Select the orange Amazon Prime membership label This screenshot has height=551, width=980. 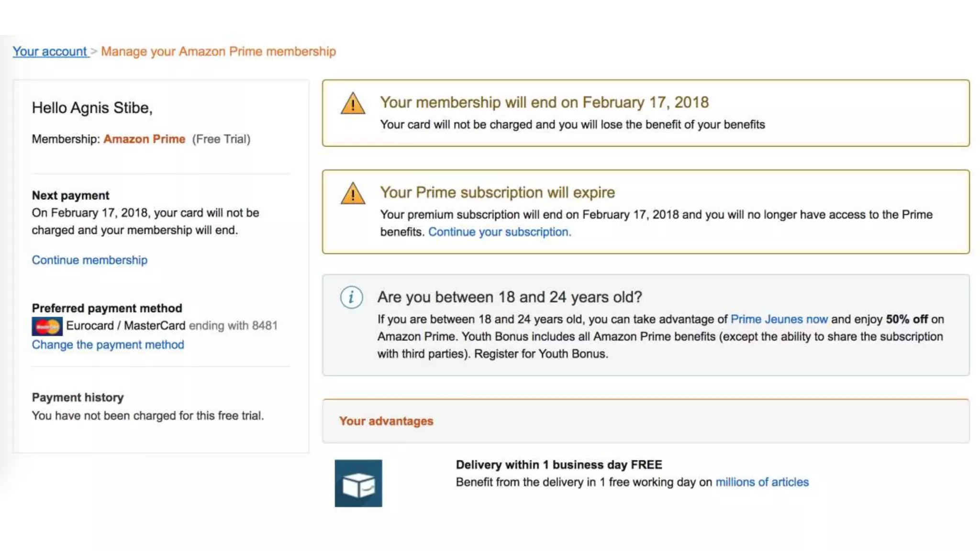(144, 139)
